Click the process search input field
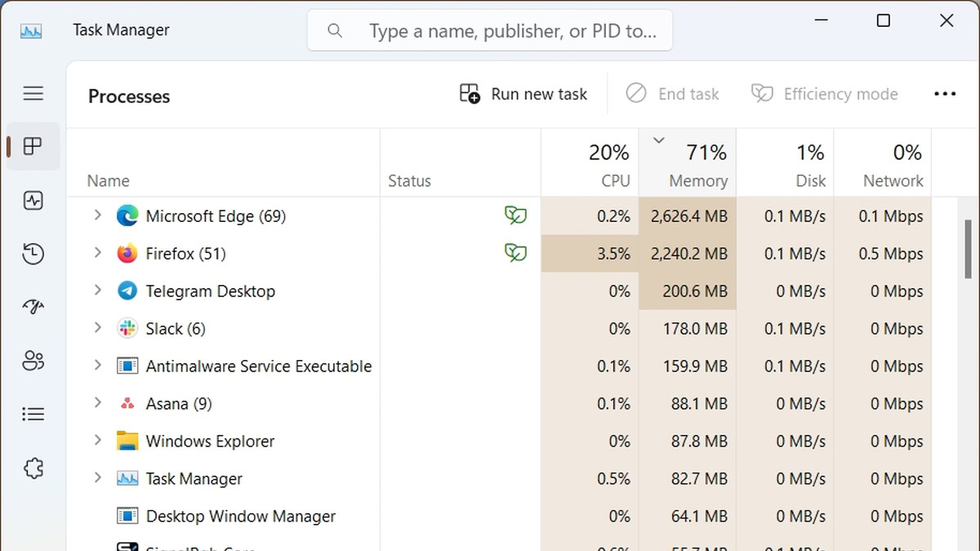The height and width of the screenshot is (551, 980). pos(506,31)
